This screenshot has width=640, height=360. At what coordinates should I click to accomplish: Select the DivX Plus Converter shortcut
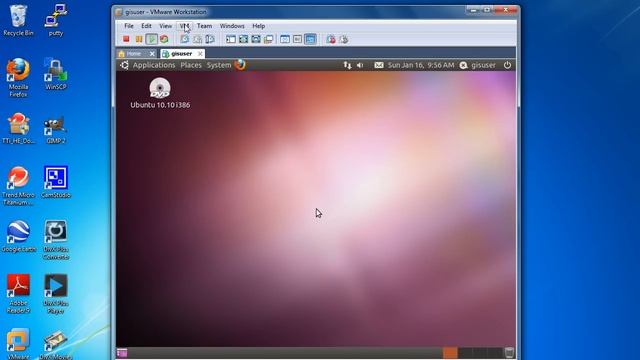coord(56,240)
